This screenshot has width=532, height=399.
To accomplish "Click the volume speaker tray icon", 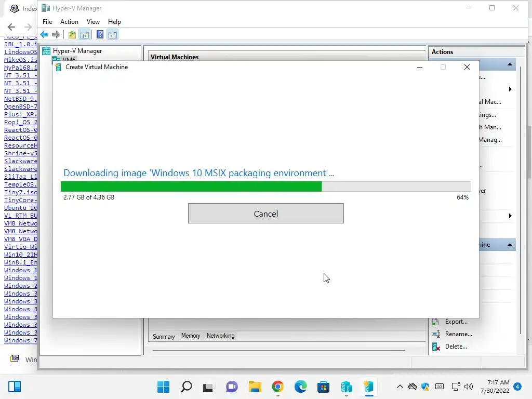I will coord(469,387).
